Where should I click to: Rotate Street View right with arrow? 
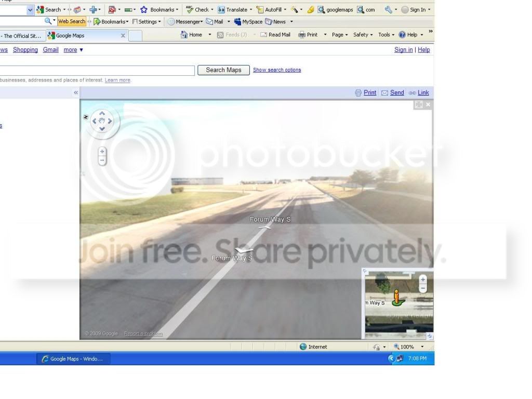(110, 121)
